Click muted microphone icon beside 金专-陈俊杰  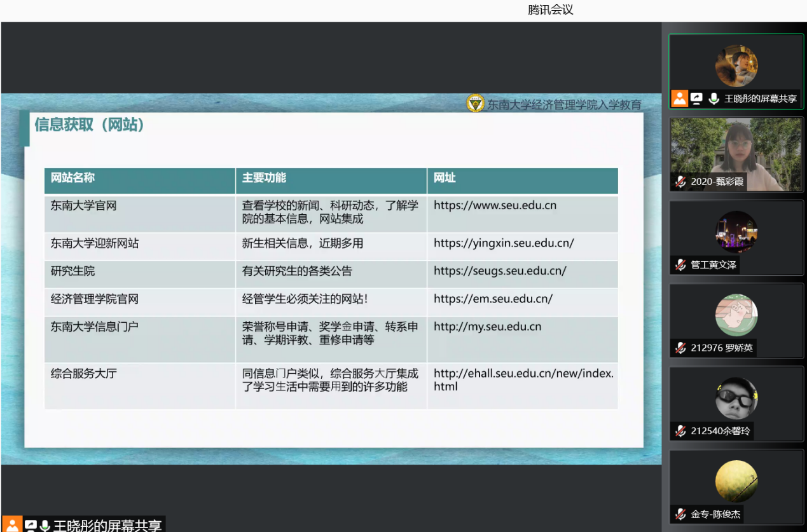[680, 514]
